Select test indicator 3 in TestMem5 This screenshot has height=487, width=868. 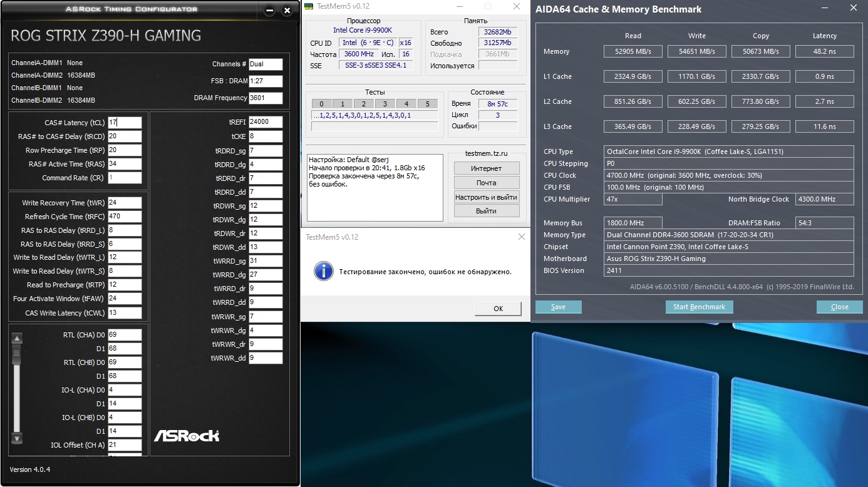tap(385, 104)
